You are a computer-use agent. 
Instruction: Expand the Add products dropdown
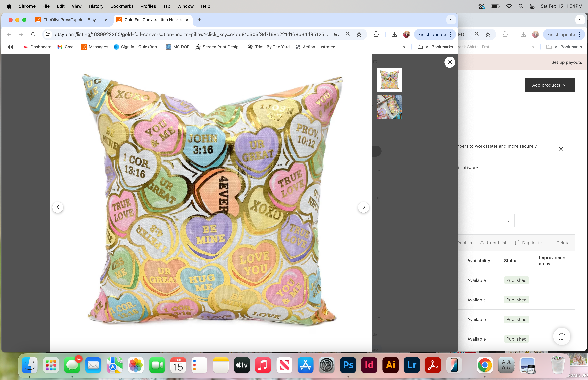coord(550,85)
